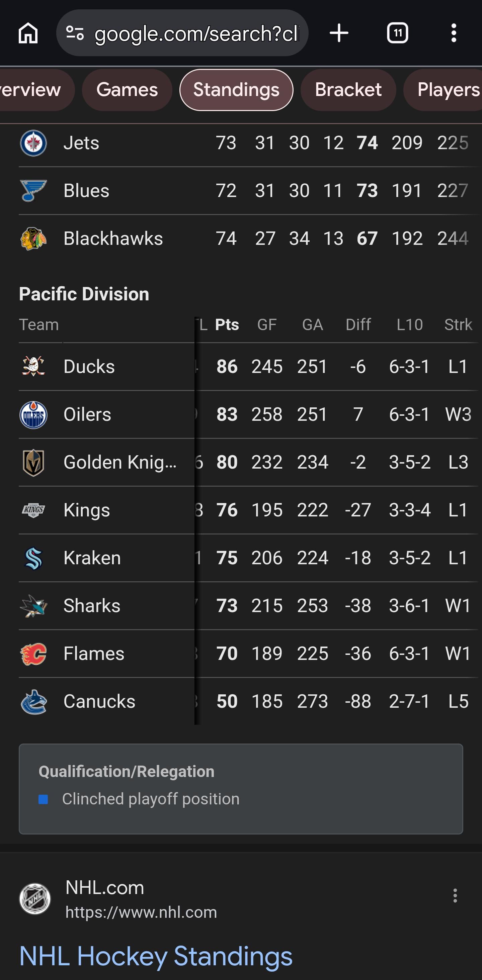Screen dimensions: 482x980
Task: Open the site info icon in address bar
Action: click(75, 33)
